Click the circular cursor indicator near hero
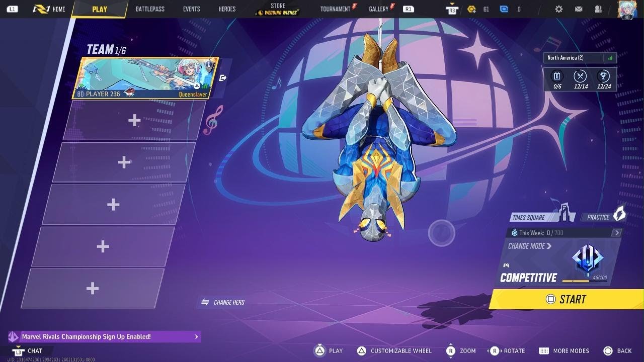 point(442,232)
